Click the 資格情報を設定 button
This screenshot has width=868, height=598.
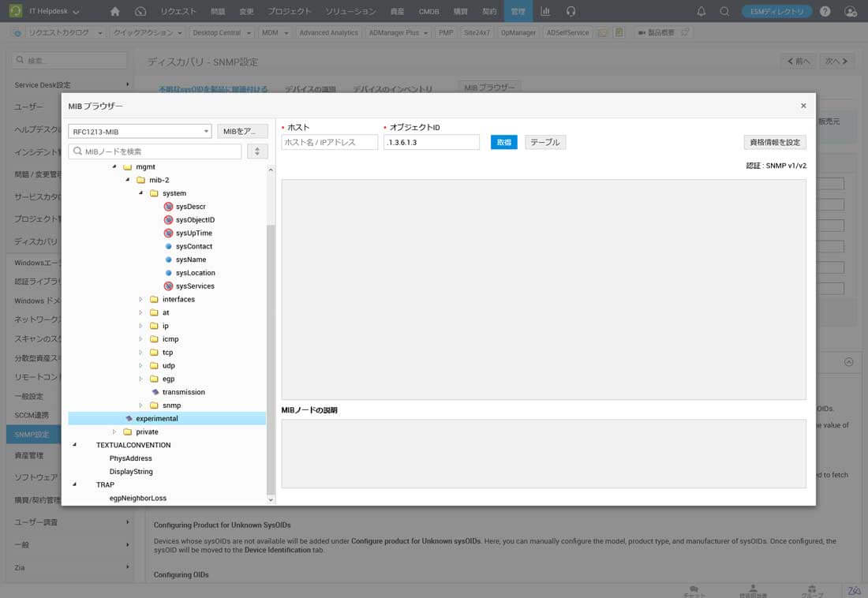pyautogui.click(x=774, y=142)
